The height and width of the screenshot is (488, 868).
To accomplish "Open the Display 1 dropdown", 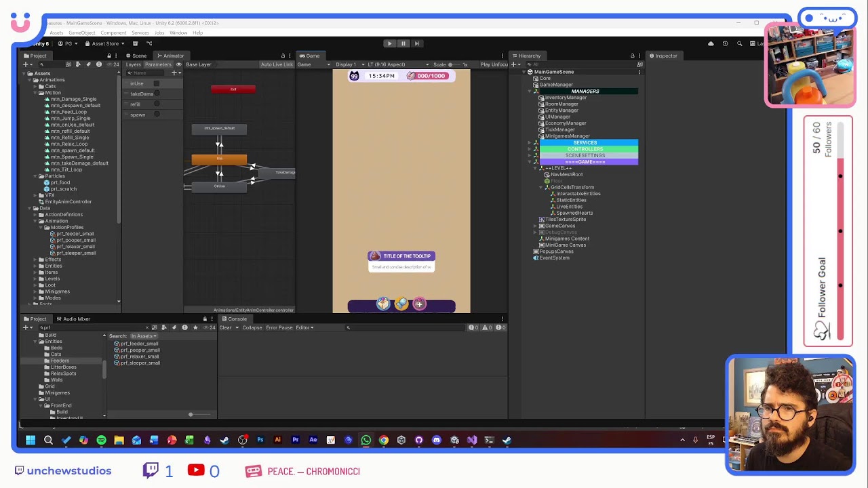I will coord(349,64).
